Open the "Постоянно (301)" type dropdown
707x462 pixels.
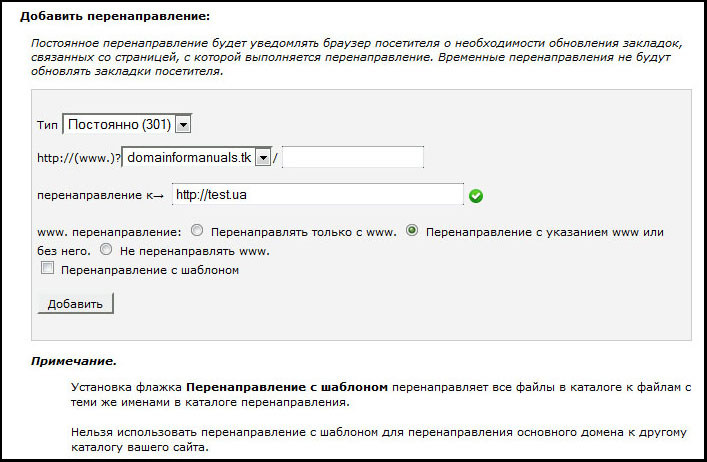coord(118,123)
